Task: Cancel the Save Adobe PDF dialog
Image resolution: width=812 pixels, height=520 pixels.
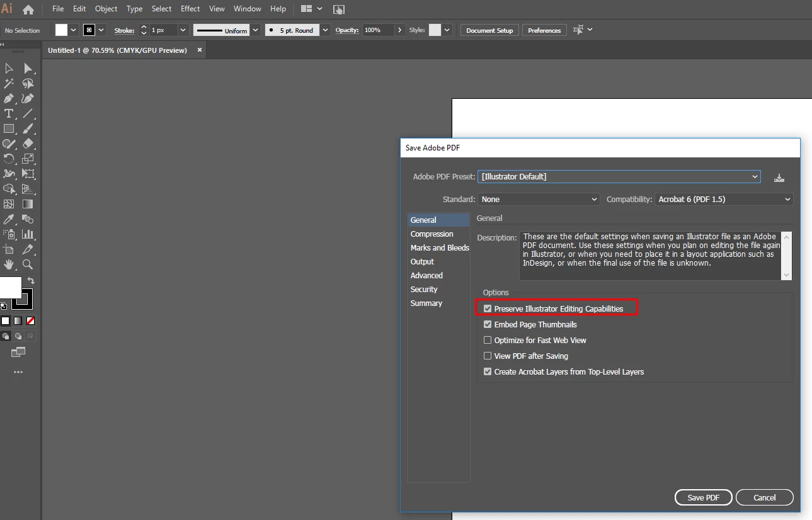Action: [x=765, y=497]
